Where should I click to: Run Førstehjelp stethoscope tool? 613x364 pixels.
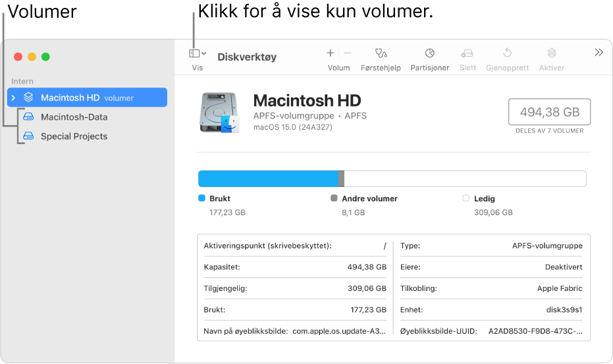(381, 53)
